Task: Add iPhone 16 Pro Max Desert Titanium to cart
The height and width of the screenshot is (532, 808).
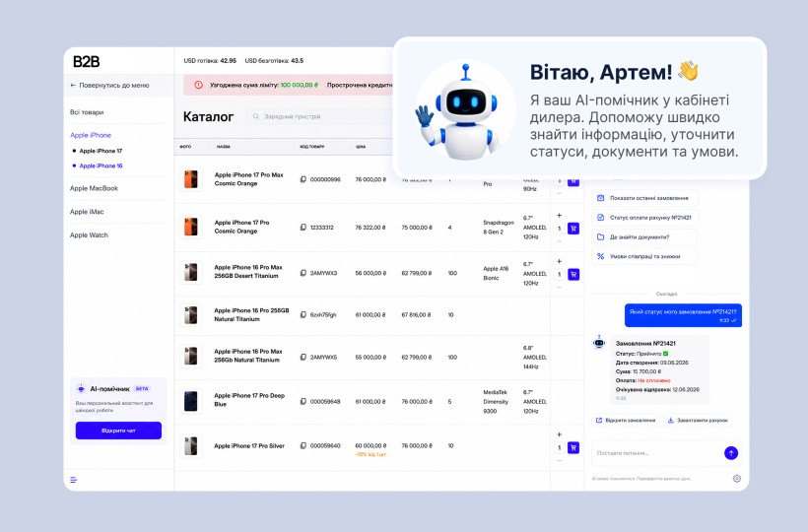Action: coord(573,275)
